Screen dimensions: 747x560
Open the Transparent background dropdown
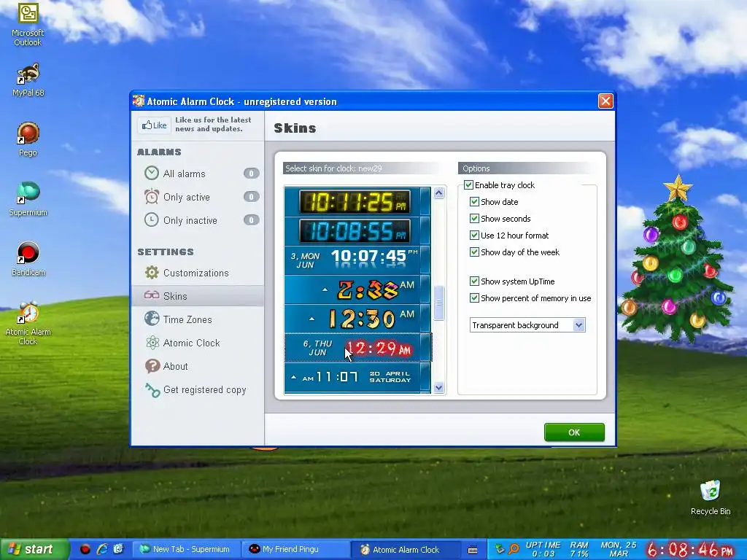[x=527, y=324]
